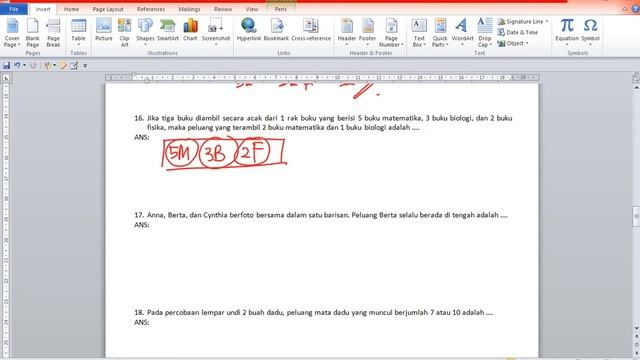This screenshot has height=360, width=640.
Task: Open the File tab
Action: tap(13, 9)
